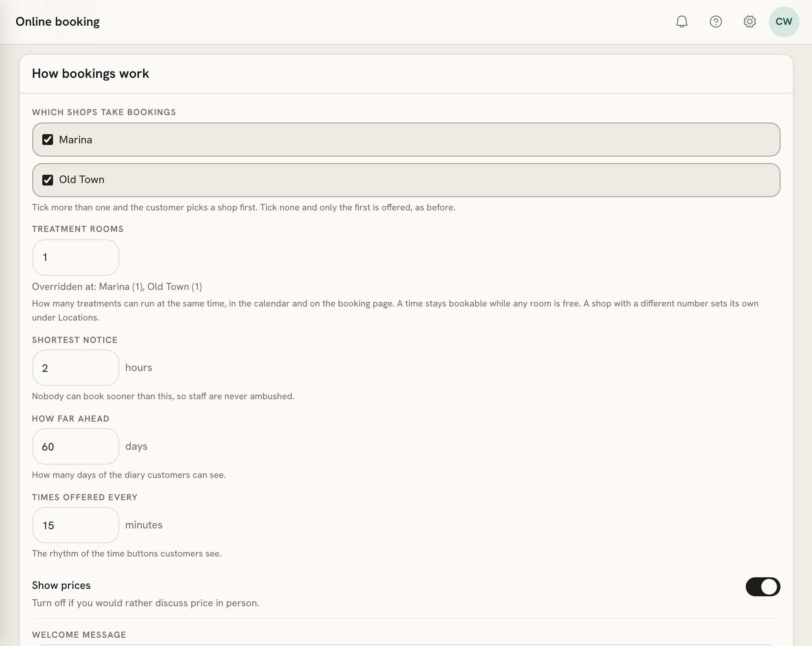This screenshot has width=812, height=646.
Task: Select "How many days of the diary" hint
Action: [129, 475]
